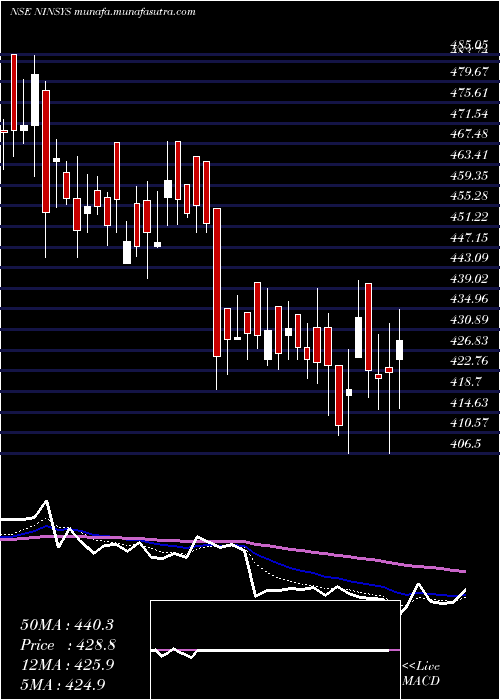
Task: Click the 475.61 price axis label
Action: click(x=468, y=92)
